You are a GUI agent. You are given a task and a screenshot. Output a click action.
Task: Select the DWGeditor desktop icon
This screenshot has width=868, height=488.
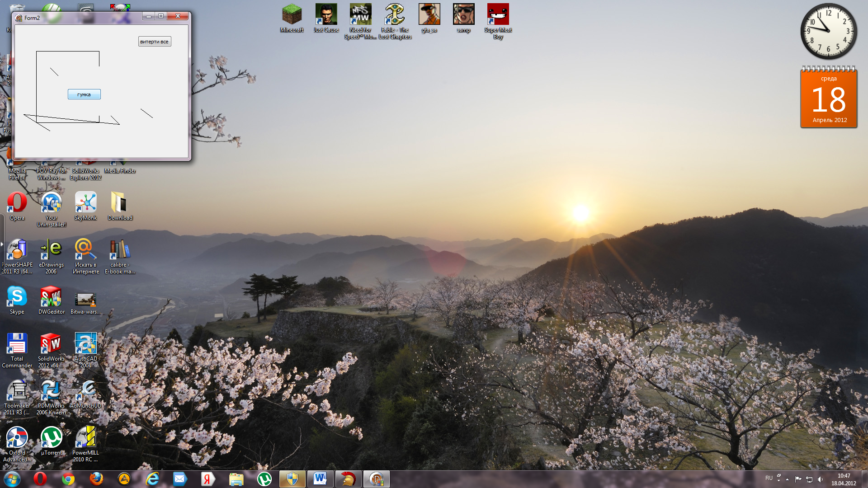click(x=52, y=300)
